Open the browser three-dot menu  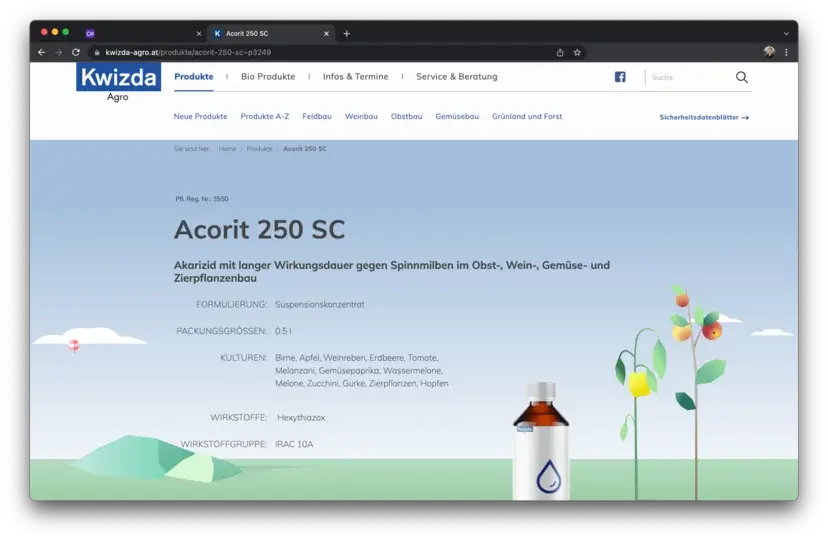[786, 52]
